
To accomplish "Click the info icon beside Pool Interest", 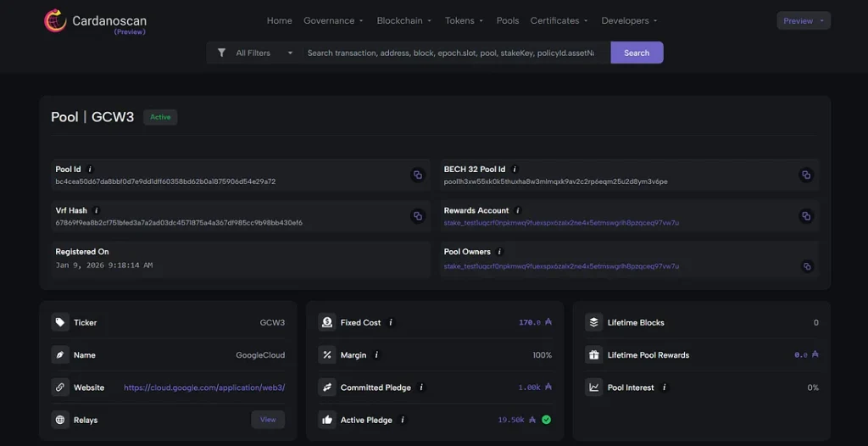I will (x=665, y=387).
